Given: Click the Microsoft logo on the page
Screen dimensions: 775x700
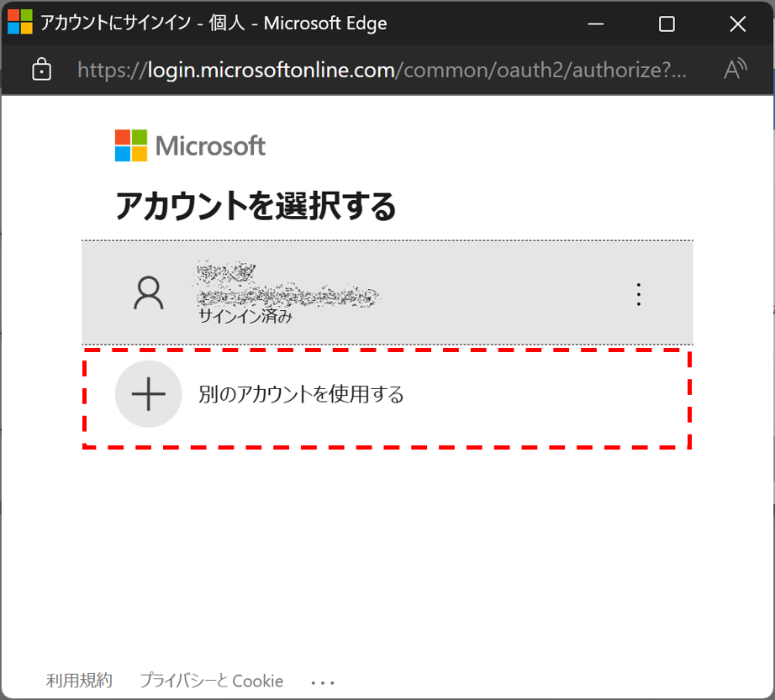Looking at the screenshot, I should click(190, 145).
